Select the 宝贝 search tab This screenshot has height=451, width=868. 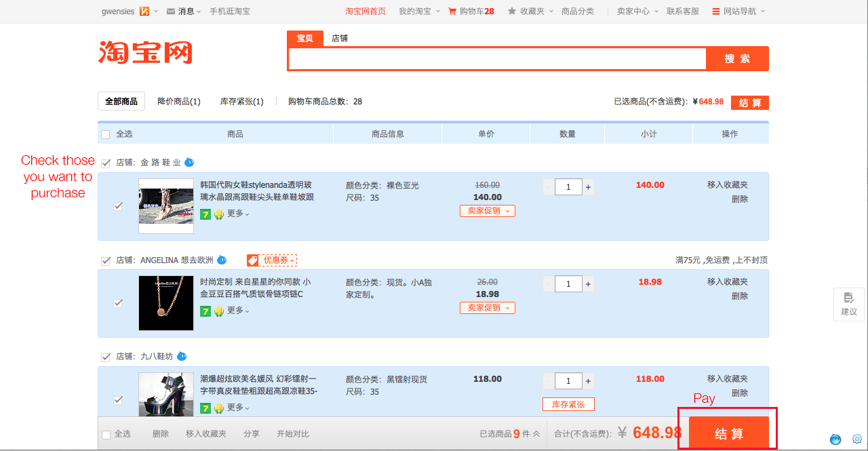point(305,39)
